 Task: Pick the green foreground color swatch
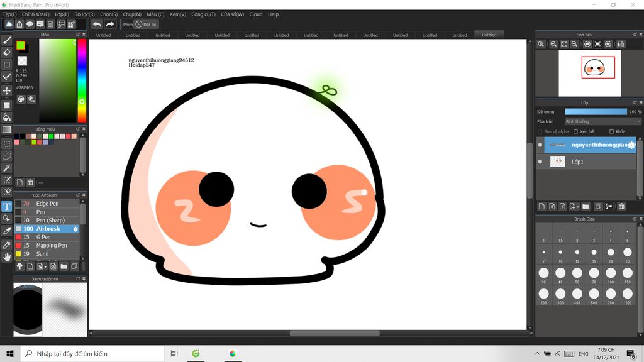(x=21, y=45)
